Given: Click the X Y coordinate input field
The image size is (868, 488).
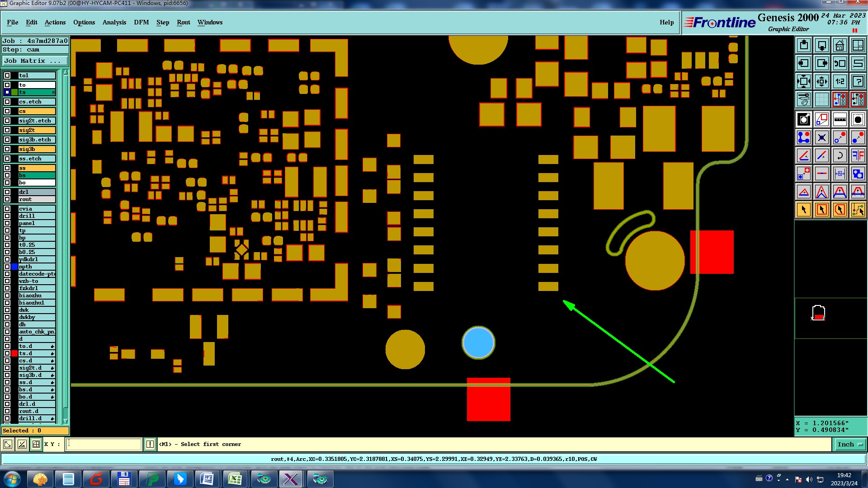Looking at the screenshot, I should click(104, 445).
